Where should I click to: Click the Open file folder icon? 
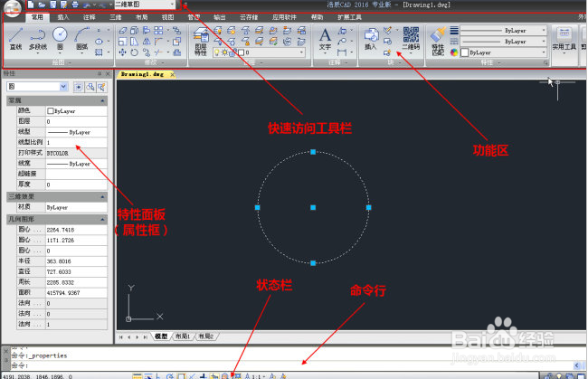coord(42,5)
